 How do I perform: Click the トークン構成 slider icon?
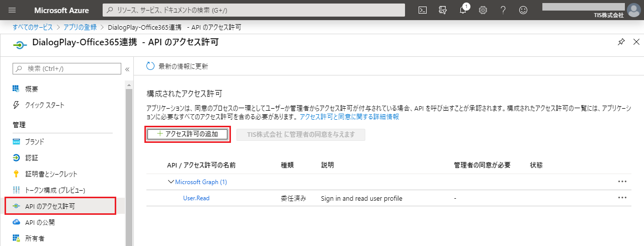point(16,190)
